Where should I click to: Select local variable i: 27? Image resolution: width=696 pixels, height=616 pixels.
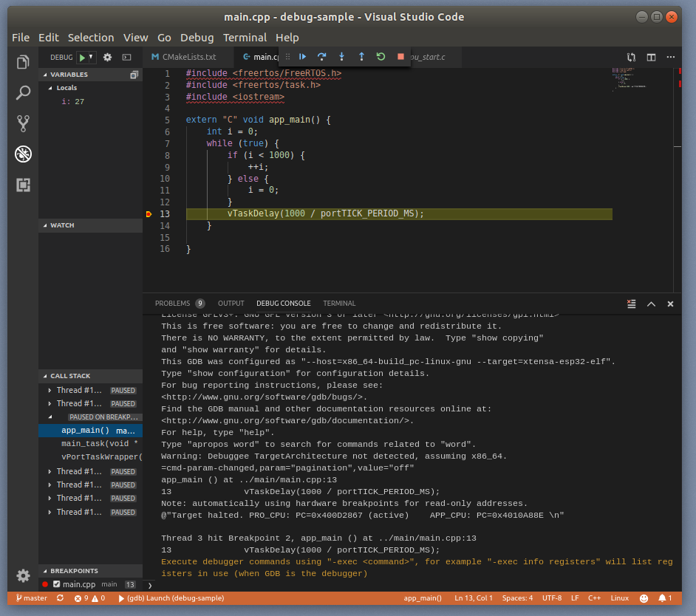[91, 102]
